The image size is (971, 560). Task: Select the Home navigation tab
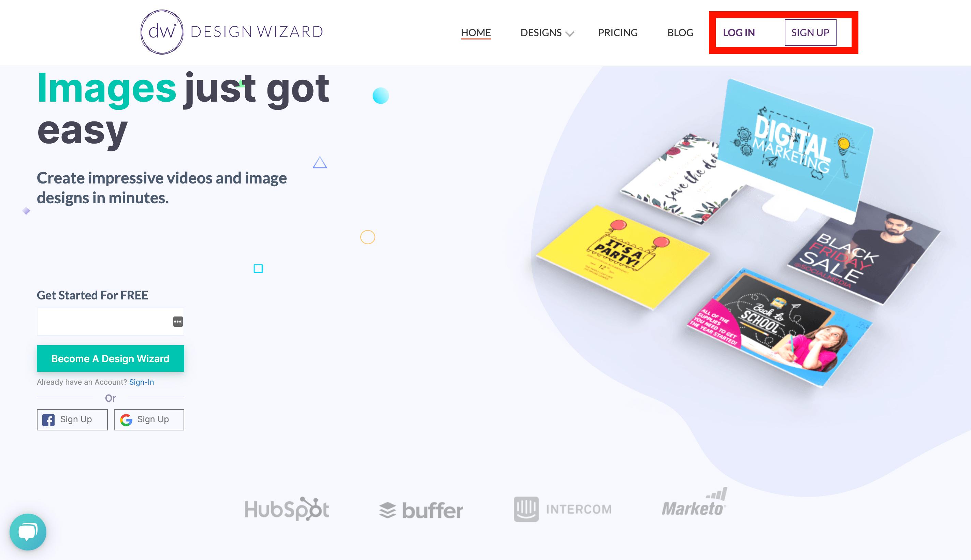[x=476, y=31]
